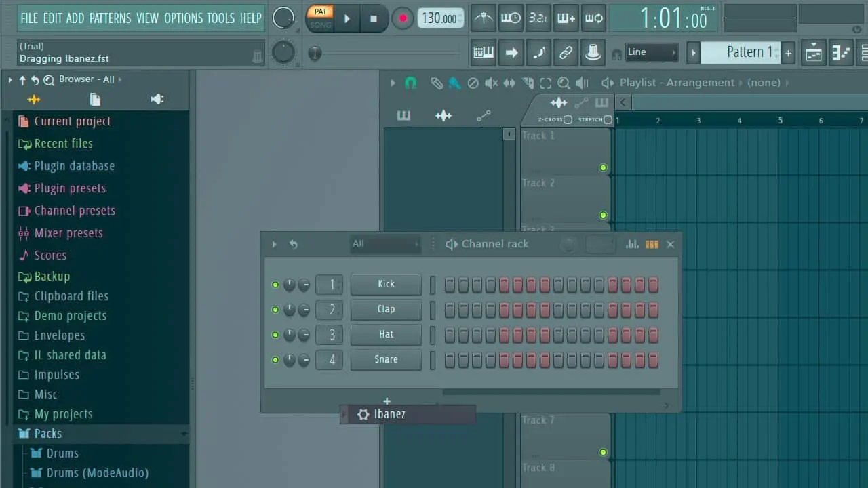868x488 pixels.
Task: Open the Snare channel button
Action: [x=386, y=359]
